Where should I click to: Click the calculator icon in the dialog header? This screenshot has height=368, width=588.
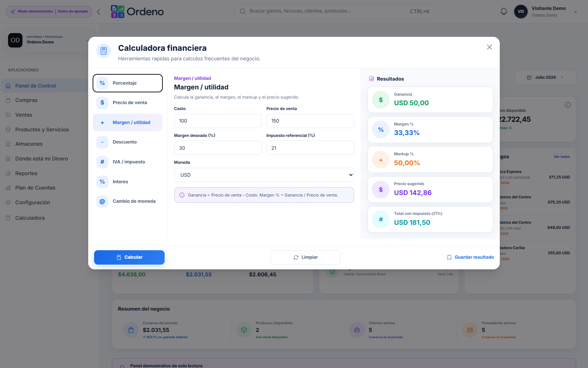point(104,51)
